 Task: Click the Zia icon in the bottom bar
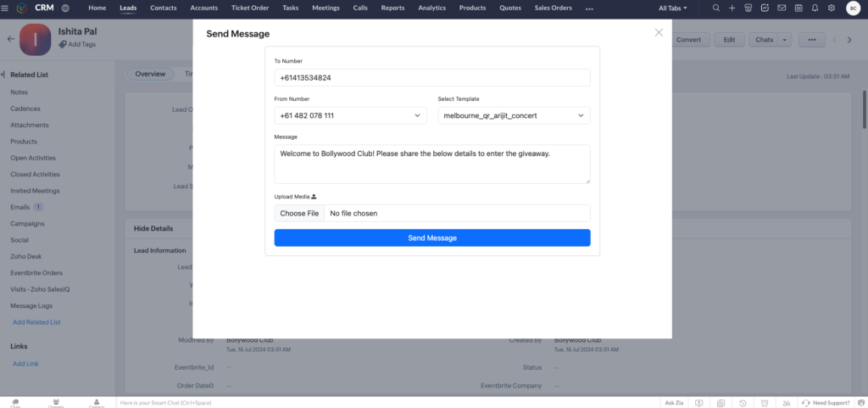(x=786, y=403)
